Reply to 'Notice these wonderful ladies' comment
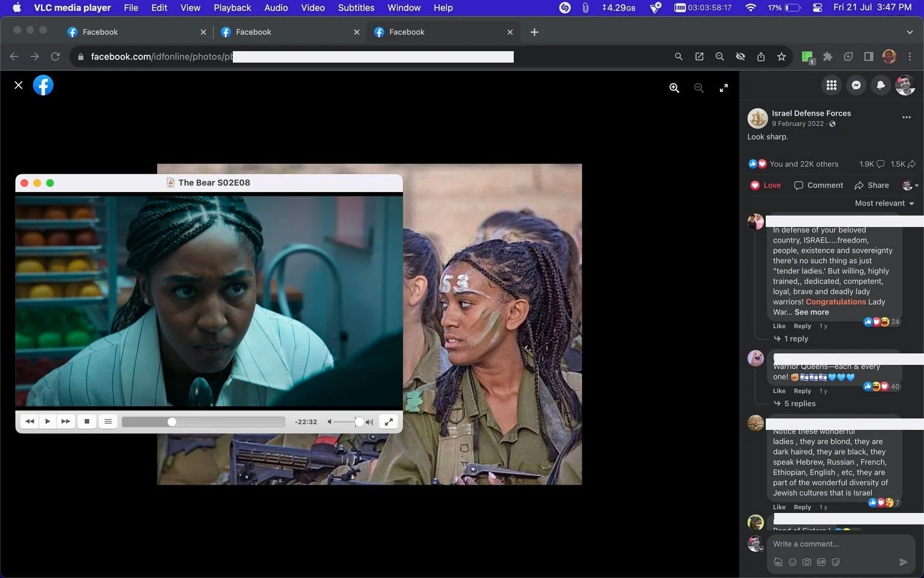Image resolution: width=924 pixels, height=578 pixels. 802,508
